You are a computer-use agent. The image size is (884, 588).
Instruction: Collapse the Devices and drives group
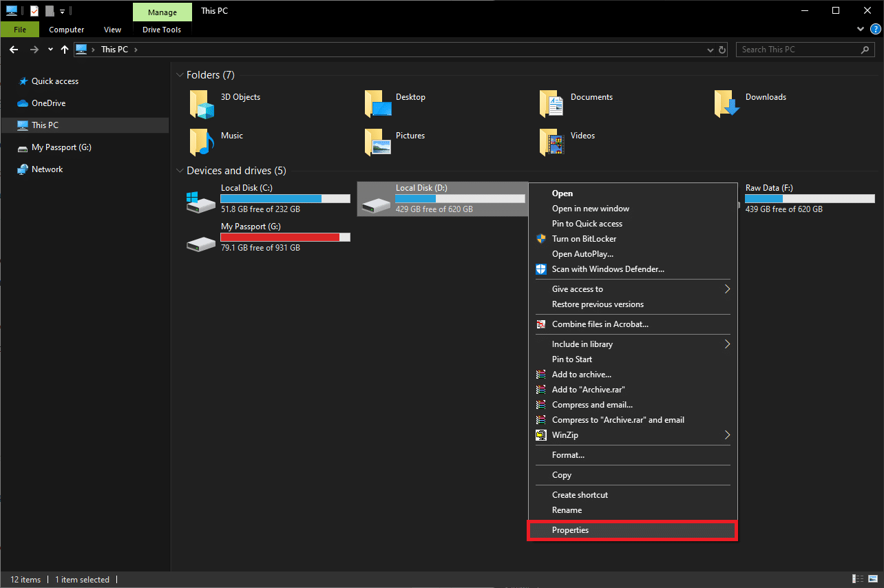(180, 171)
